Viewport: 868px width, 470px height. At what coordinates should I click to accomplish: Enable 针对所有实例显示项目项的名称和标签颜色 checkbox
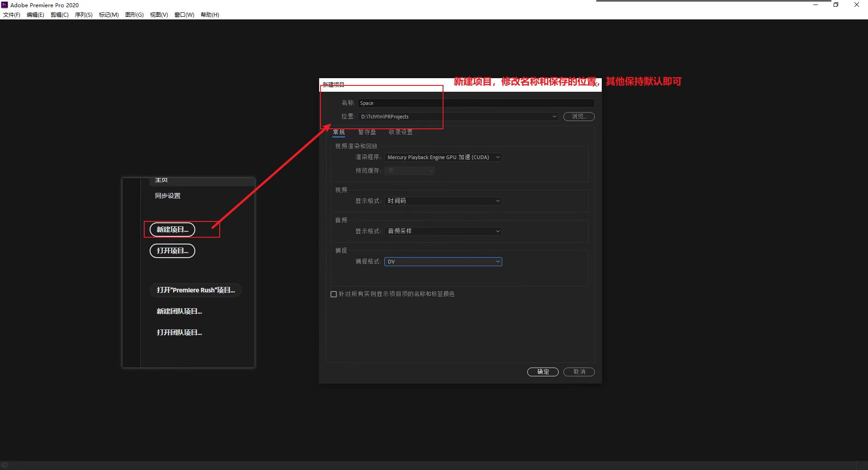click(x=334, y=294)
